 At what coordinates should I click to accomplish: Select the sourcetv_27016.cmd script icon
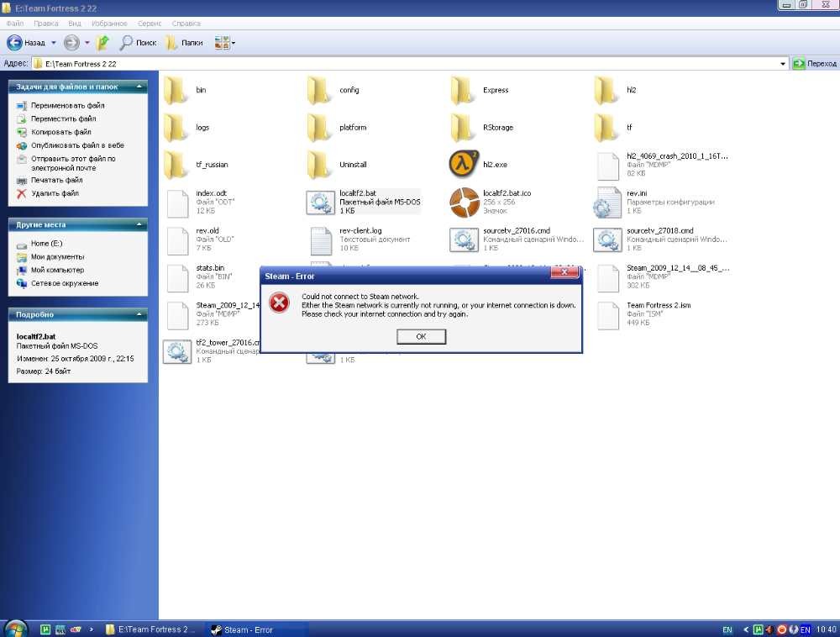(x=464, y=240)
